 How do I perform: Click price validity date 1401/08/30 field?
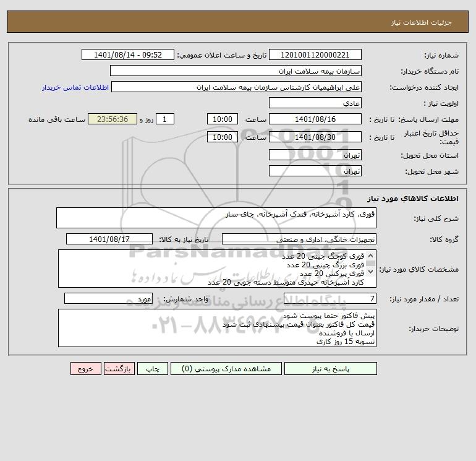[x=315, y=137]
